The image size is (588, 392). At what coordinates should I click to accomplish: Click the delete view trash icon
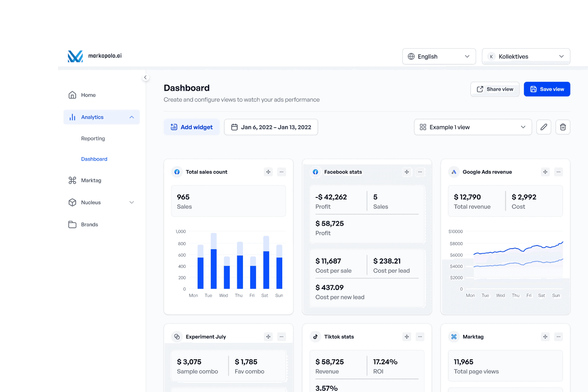point(563,127)
